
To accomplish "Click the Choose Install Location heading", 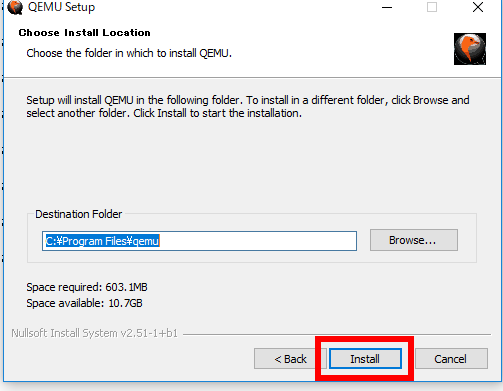I will coord(84,33).
